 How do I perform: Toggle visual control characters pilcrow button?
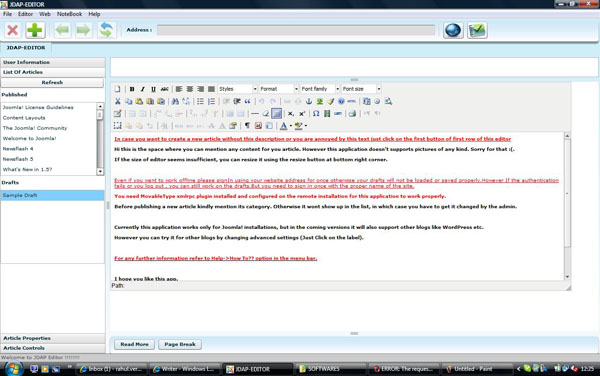tap(247, 126)
